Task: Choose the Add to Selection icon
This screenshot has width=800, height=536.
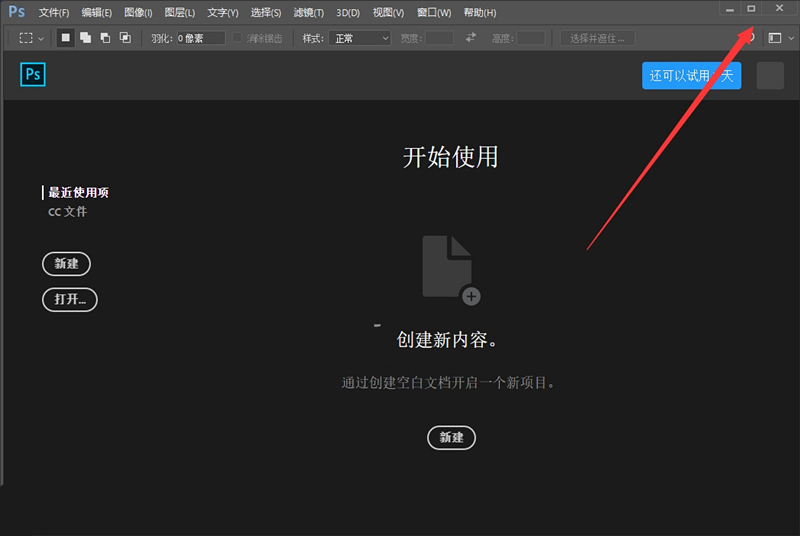Action: click(86, 38)
